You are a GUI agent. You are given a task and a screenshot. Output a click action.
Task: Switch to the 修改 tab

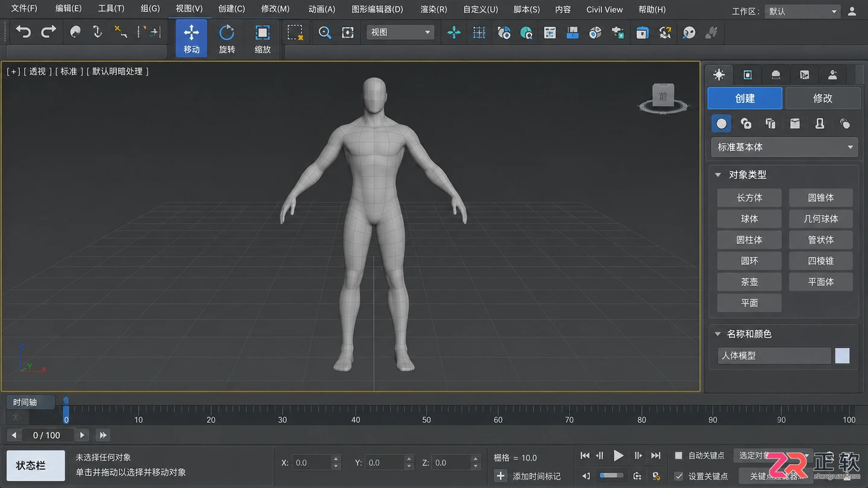coord(823,98)
